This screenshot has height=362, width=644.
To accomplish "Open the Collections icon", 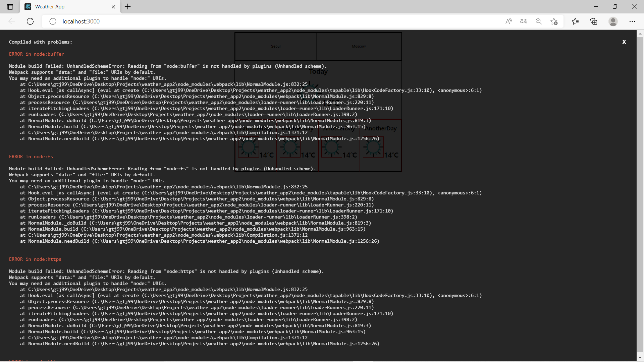I will (594, 21).
